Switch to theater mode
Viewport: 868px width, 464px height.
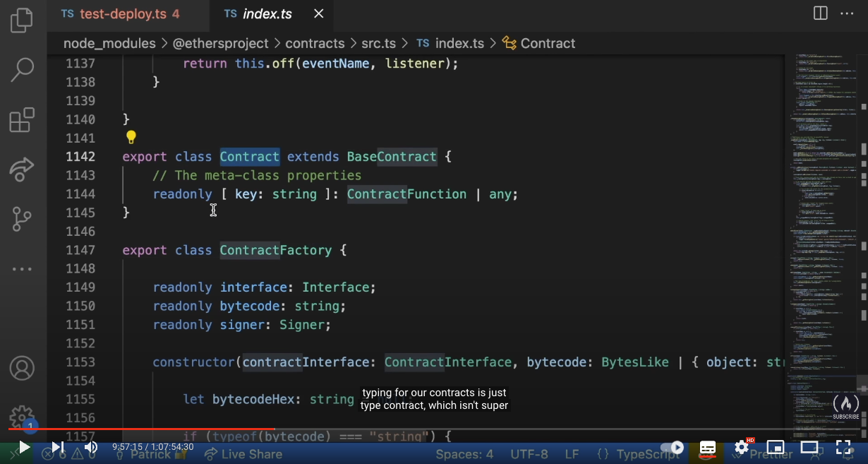click(809, 447)
